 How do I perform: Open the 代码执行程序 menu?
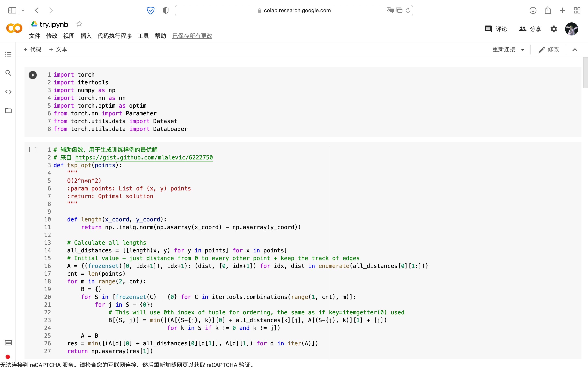point(115,36)
